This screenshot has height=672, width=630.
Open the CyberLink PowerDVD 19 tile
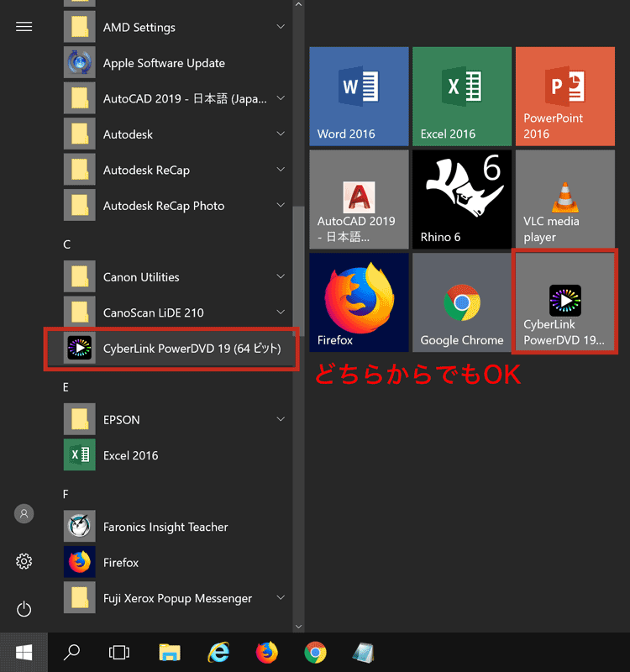click(564, 302)
